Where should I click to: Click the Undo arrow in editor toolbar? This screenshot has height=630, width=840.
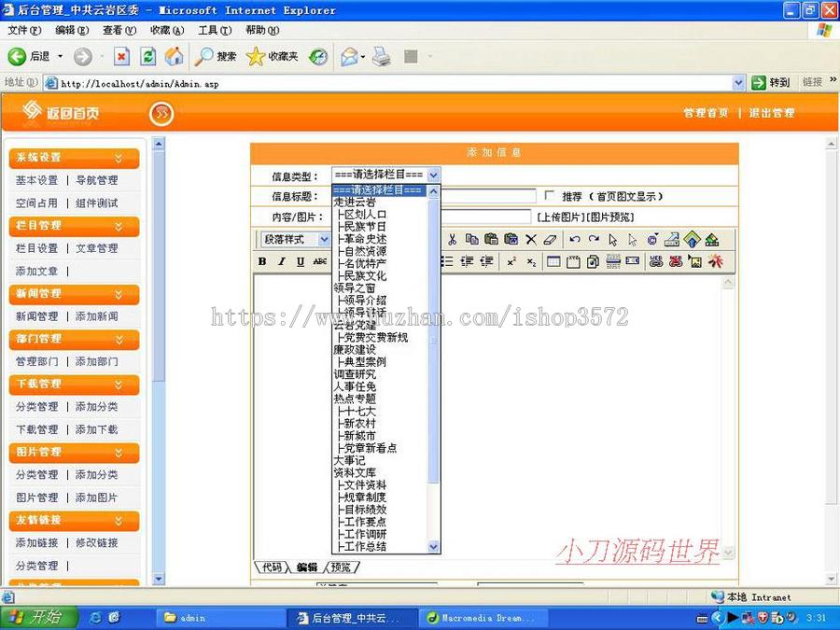(x=573, y=240)
